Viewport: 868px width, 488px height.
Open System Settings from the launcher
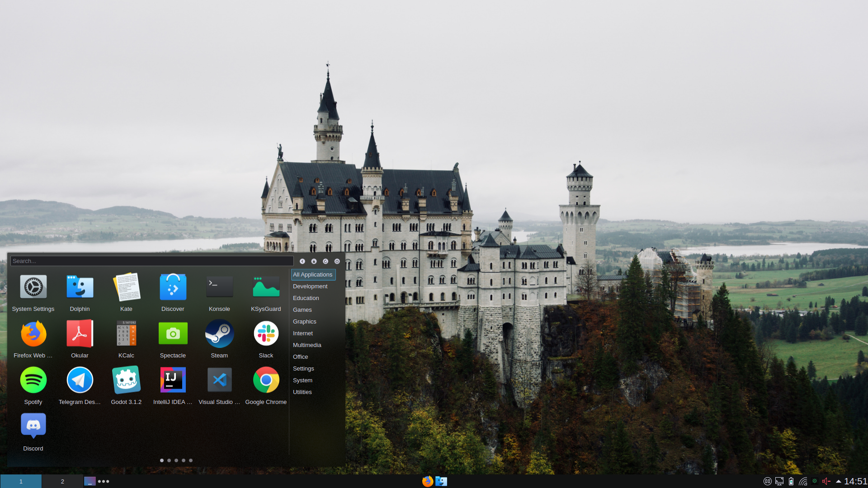click(33, 292)
